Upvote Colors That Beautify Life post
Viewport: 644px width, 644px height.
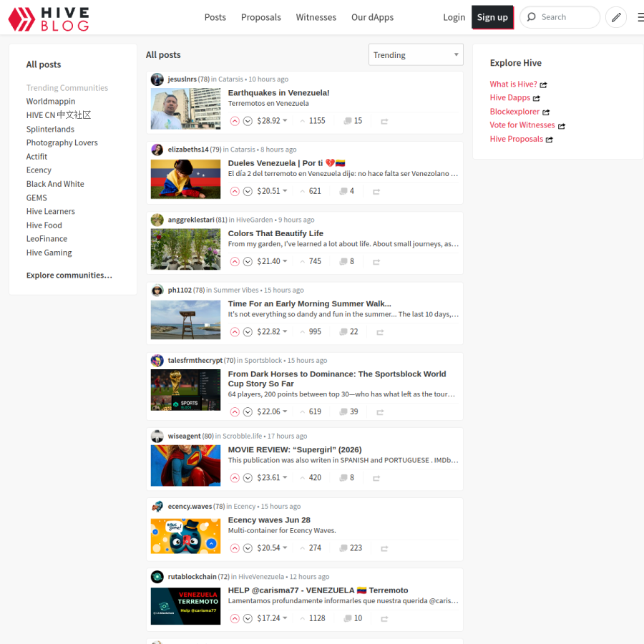235,262
